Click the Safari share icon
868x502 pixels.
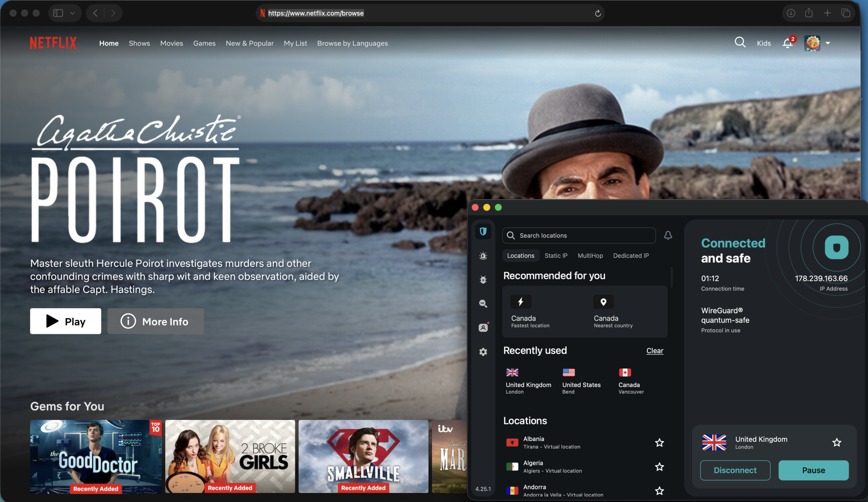[x=809, y=13]
